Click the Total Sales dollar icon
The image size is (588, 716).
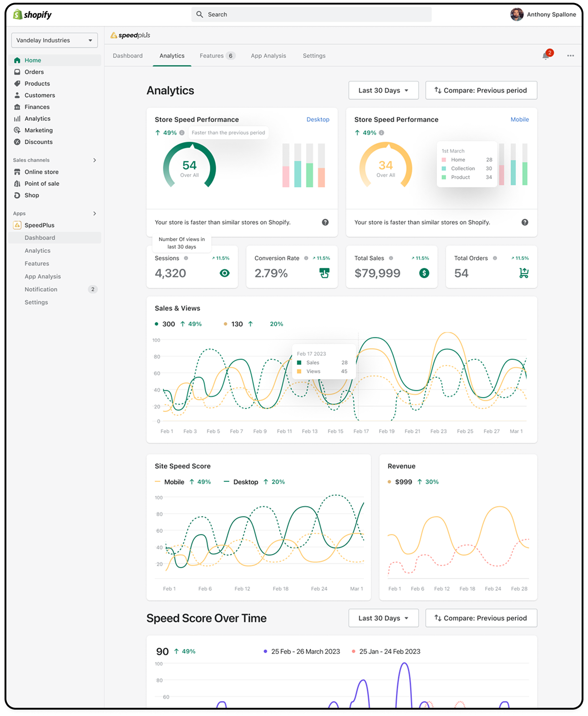pos(424,273)
